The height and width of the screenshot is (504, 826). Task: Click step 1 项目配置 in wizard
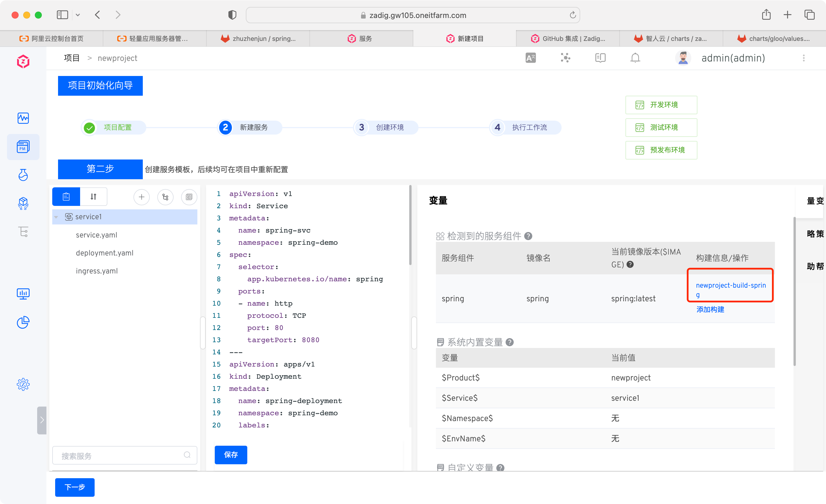[x=114, y=127]
